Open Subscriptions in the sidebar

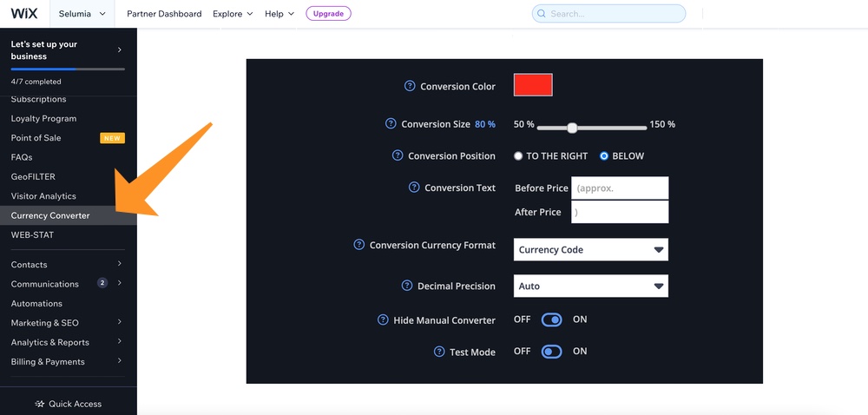[38, 99]
